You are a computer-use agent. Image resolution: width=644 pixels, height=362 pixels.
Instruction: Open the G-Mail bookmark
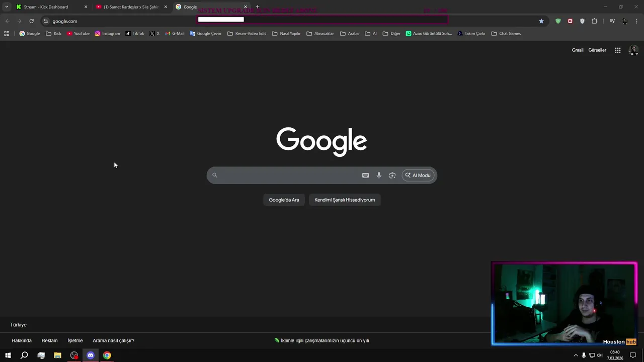pyautogui.click(x=175, y=34)
